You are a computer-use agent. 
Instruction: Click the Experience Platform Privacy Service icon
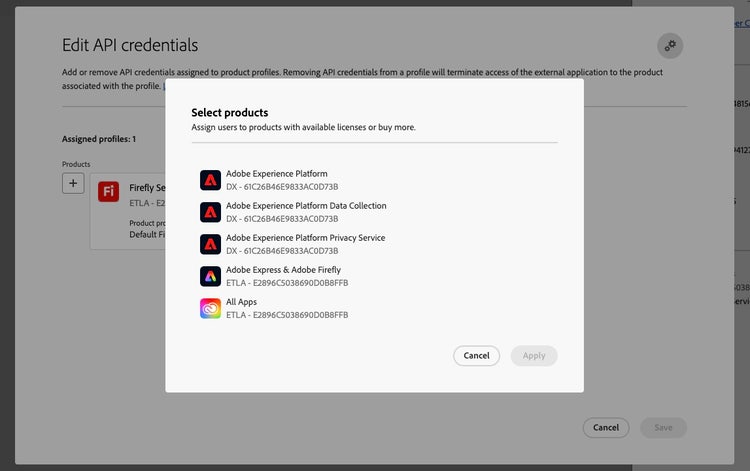[x=210, y=244]
